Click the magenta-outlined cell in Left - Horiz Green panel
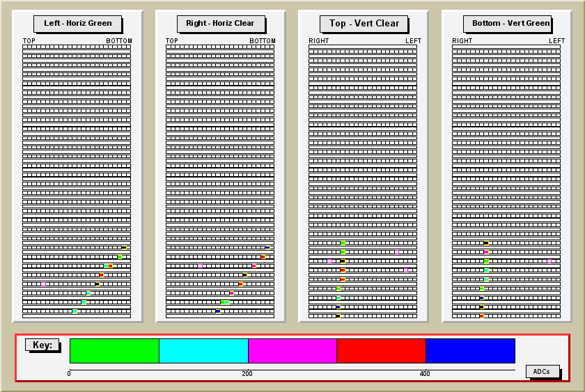The height and width of the screenshot is (392, 585). click(x=44, y=284)
